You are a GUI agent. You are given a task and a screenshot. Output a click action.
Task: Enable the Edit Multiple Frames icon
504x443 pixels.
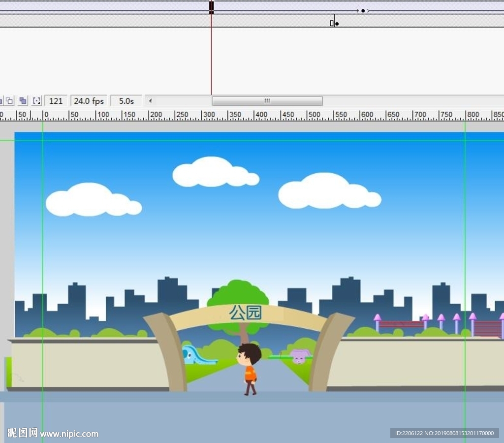click(x=23, y=101)
